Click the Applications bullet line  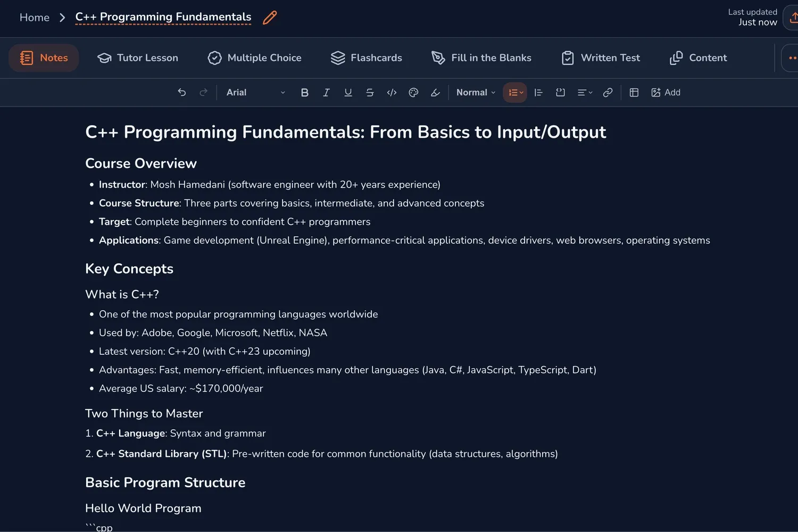(404, 240)
